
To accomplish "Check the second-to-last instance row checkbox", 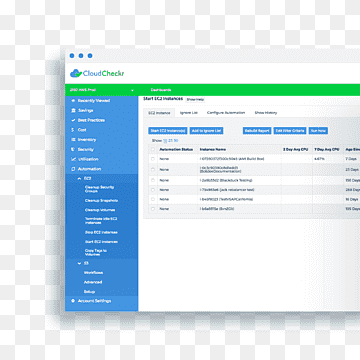I will tap(153, 199).
